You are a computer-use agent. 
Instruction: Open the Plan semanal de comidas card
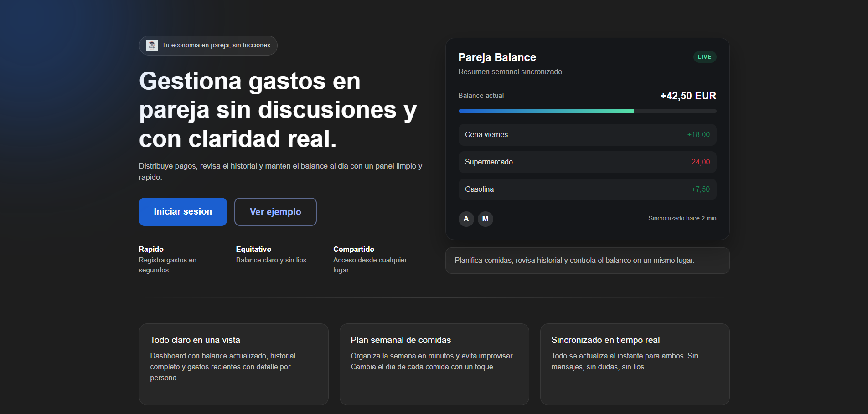[x=434, y=364]
